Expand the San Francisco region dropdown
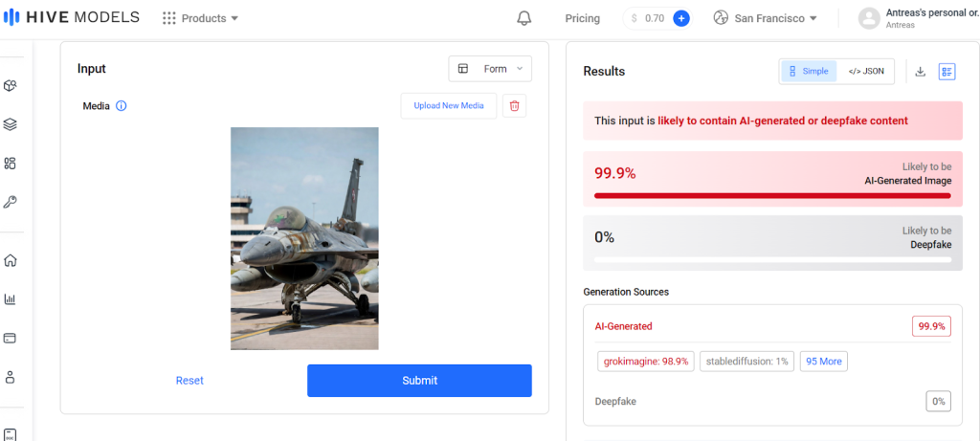Viewport: 980px width, 441px height. point(766,18)
